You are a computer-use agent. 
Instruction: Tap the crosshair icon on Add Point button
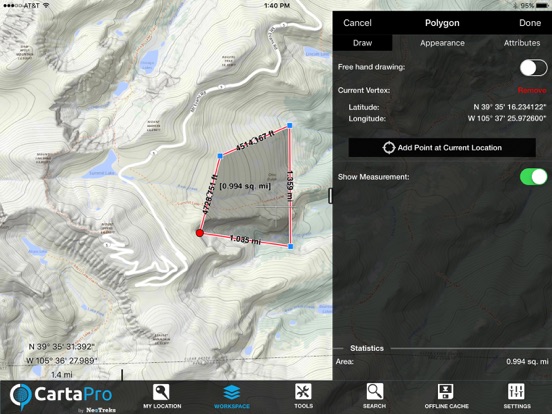pos(389,148)
